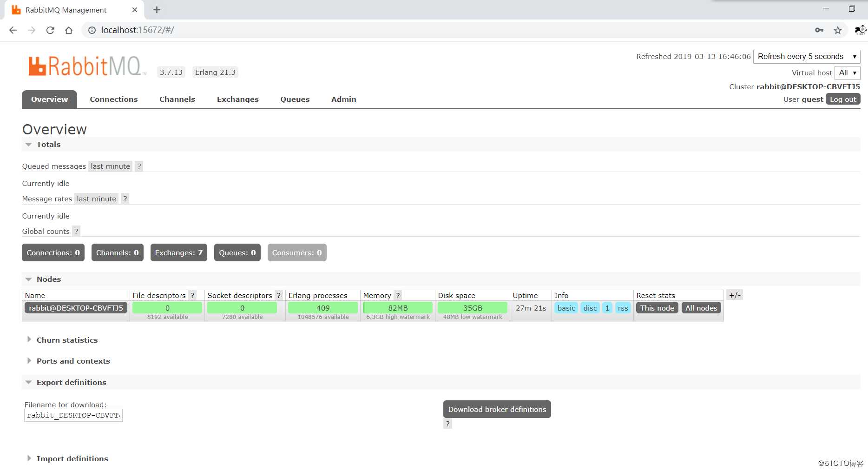Open the Exchanges tab
This screenshot has width=868, height=471.
[237, 100]
